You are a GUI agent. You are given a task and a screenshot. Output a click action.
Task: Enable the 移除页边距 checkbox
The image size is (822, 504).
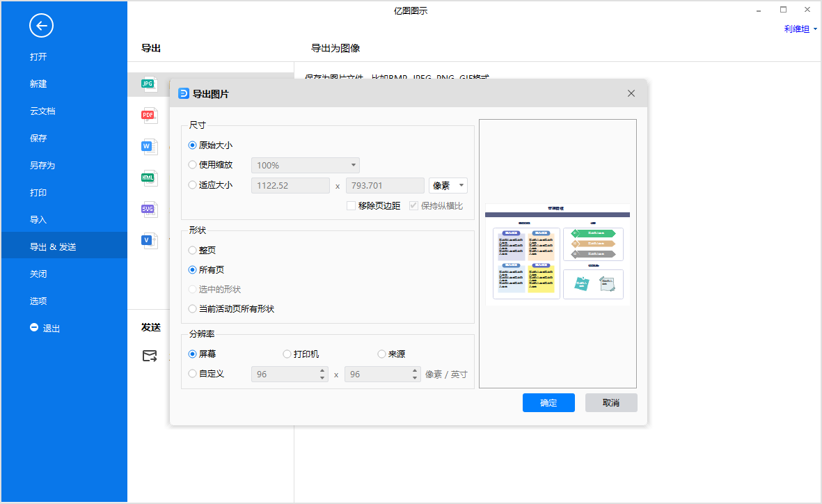351,205
